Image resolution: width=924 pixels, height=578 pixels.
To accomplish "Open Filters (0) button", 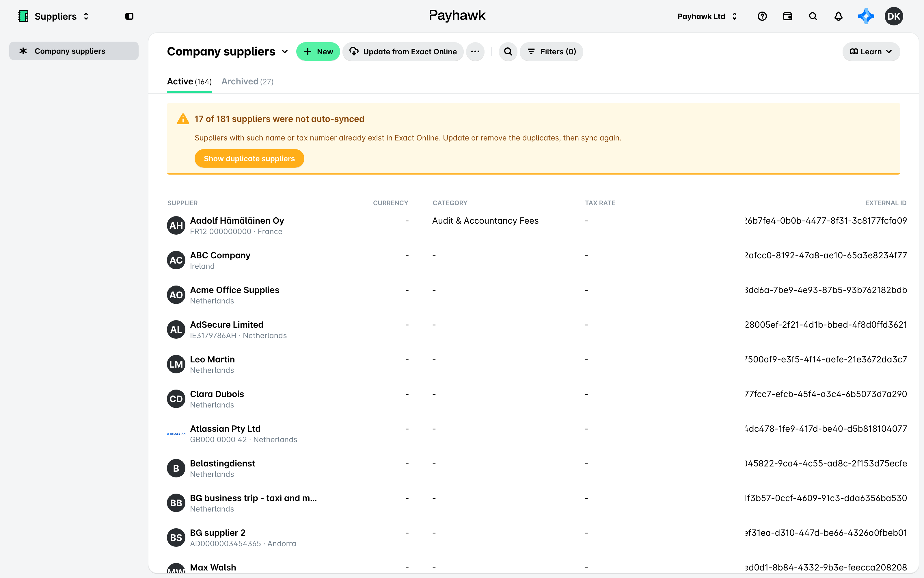I will coord(551,52).
